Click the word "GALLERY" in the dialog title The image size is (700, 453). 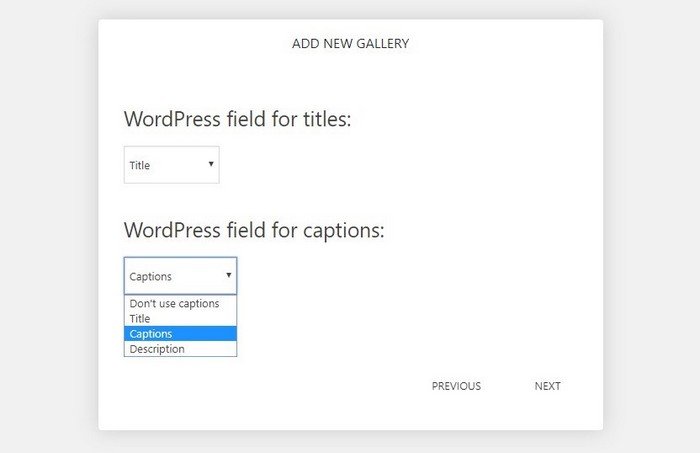[x=383, y=43]
